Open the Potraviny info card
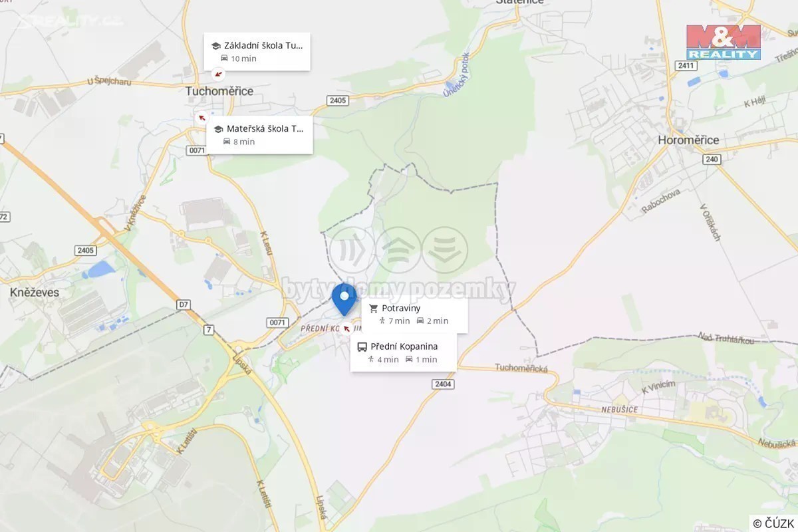This screenshot has width=798, height=532. [414, 314]
